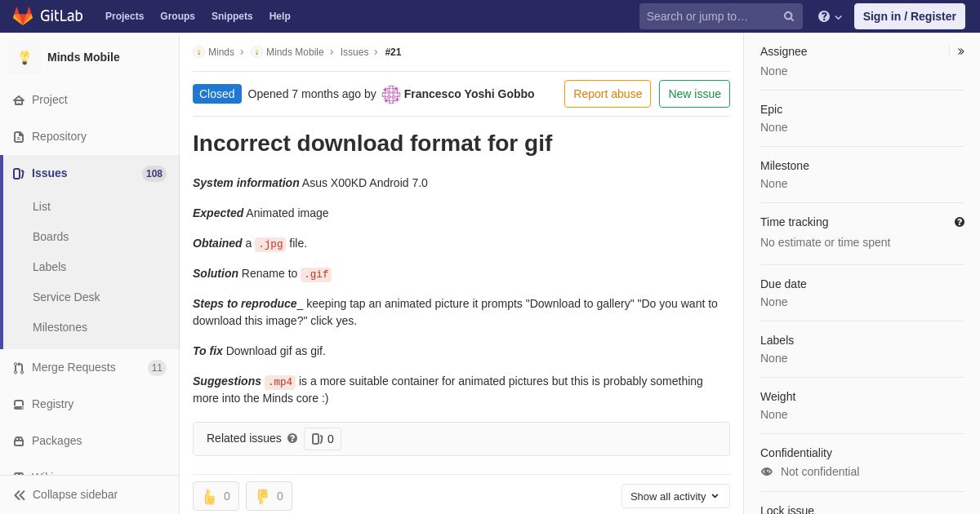
Task: Click the Report abuse button
Action: click(608, 94)
